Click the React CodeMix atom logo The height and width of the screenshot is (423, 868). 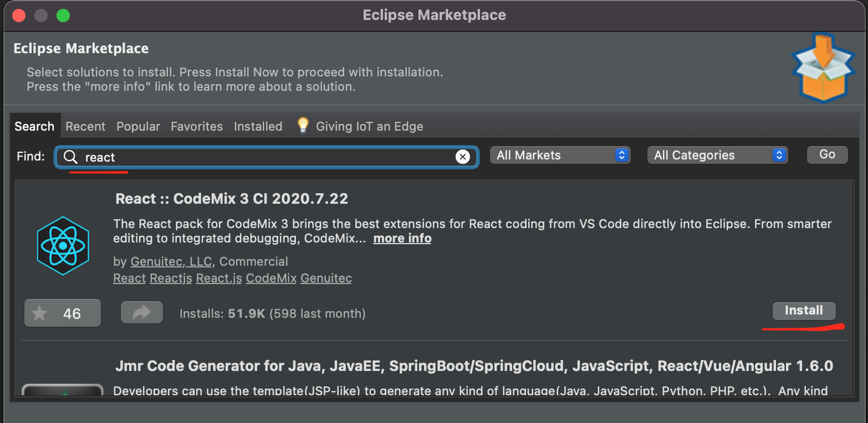[x=63, y=245]
